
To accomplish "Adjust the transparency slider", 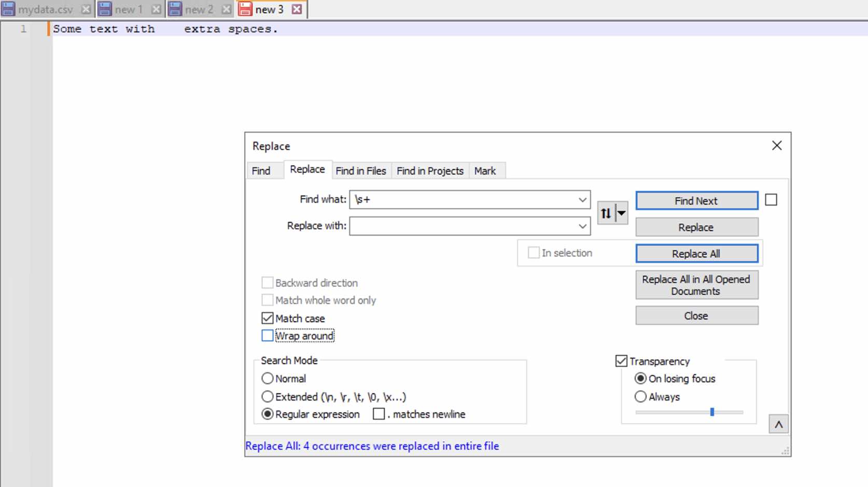I will (712, 411).
